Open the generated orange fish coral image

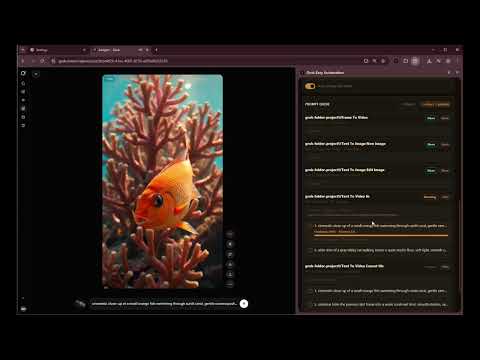162,181
